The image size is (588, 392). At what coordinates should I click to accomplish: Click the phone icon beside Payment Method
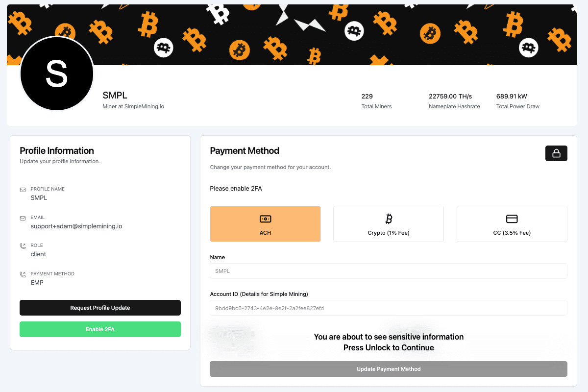[x=23, y=274]
